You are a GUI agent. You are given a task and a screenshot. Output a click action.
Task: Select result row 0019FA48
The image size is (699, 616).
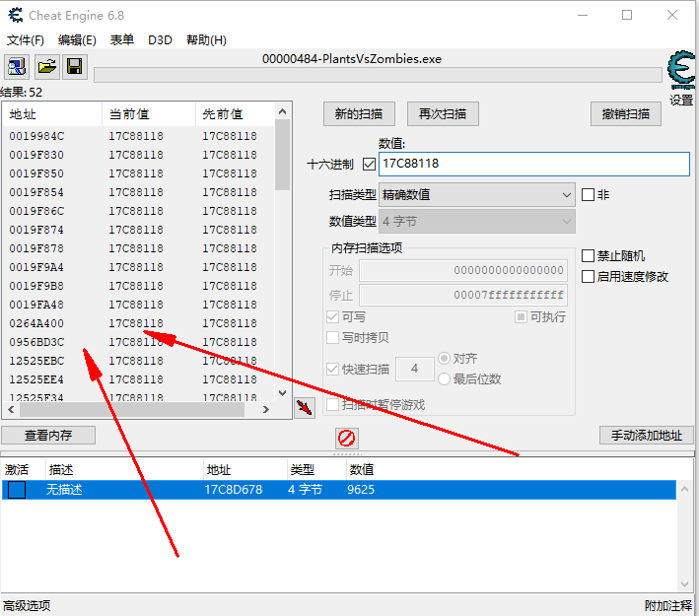(x=138, y=305)
